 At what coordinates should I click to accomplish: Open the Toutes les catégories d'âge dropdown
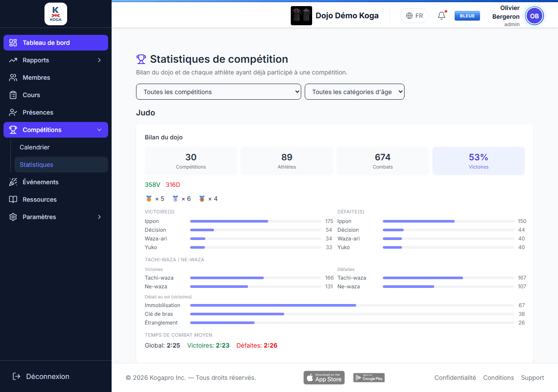tap(355, 91)
